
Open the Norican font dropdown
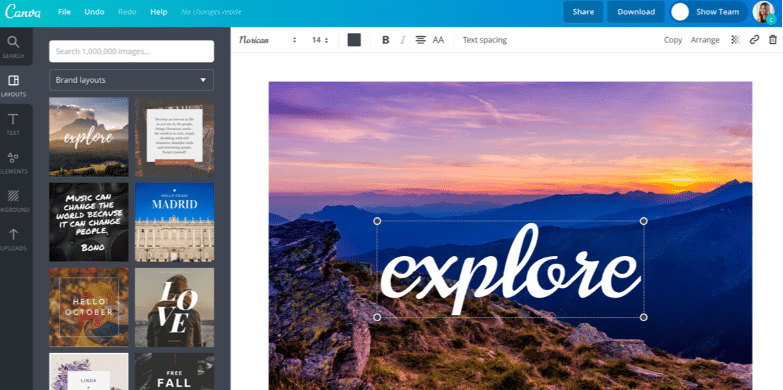tap(268, 40)
